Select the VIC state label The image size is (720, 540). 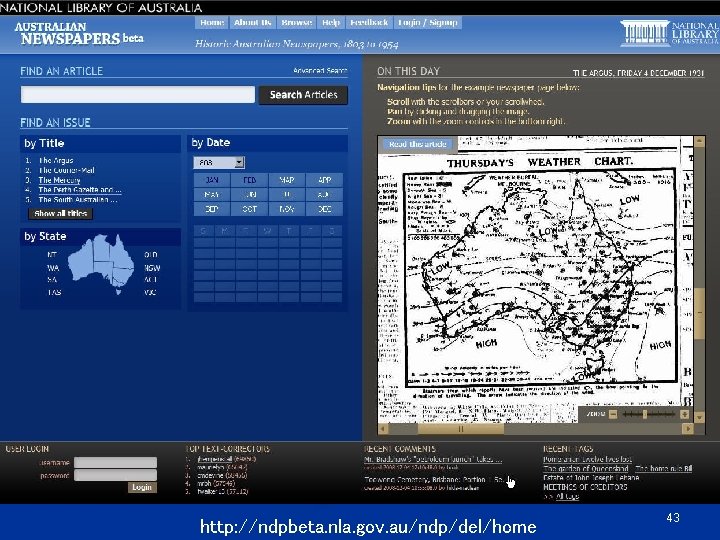150,292
